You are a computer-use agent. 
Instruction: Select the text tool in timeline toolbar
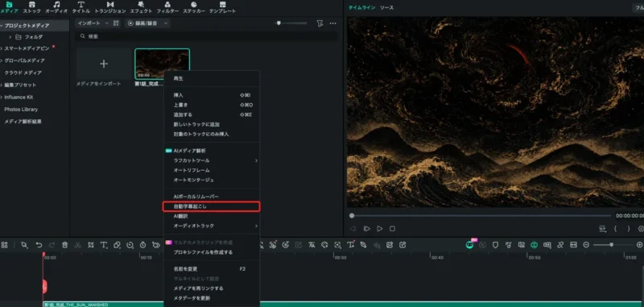[104, 245]
